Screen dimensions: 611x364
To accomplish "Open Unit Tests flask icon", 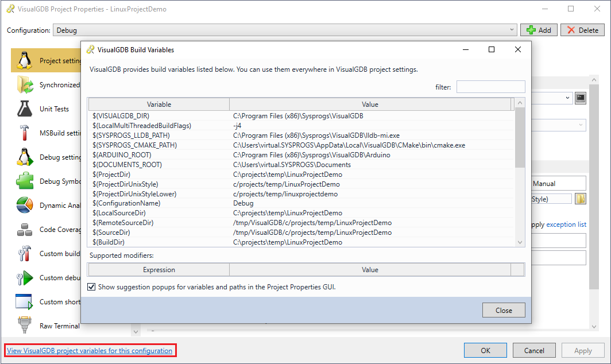I will (x=25, y=109).
